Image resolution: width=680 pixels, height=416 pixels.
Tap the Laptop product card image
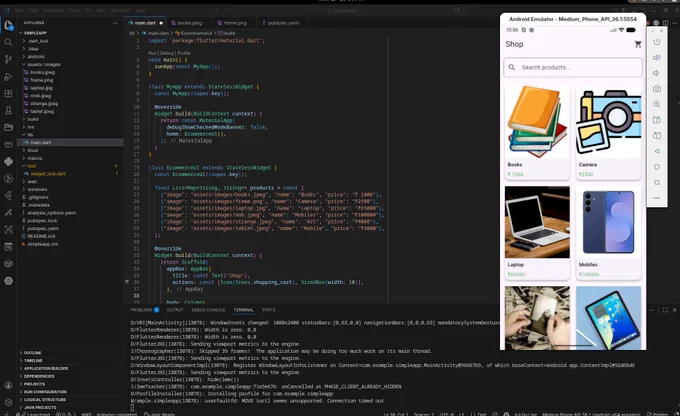coord(537,222)
